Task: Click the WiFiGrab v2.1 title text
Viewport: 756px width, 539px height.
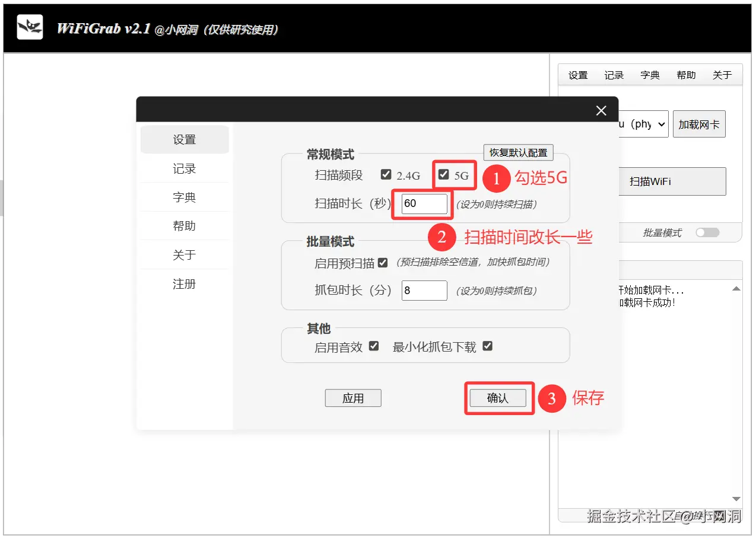Action: tap(103, 28)
